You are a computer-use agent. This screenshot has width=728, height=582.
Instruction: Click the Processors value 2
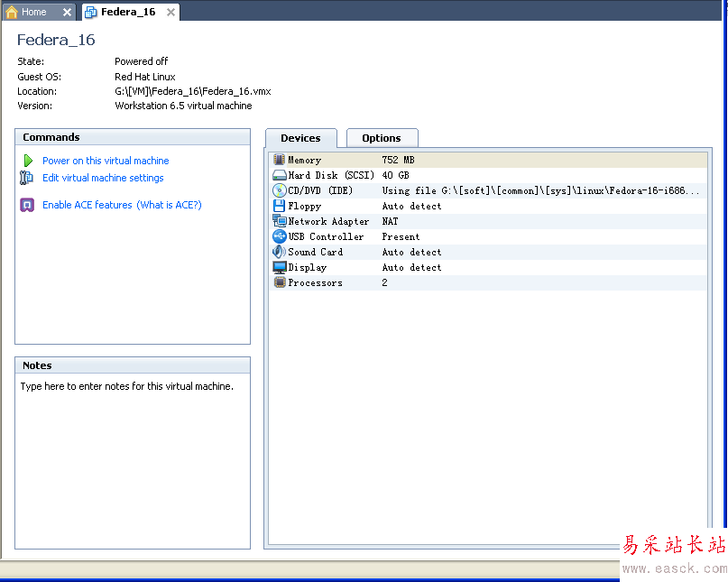[x=384, y=282]
